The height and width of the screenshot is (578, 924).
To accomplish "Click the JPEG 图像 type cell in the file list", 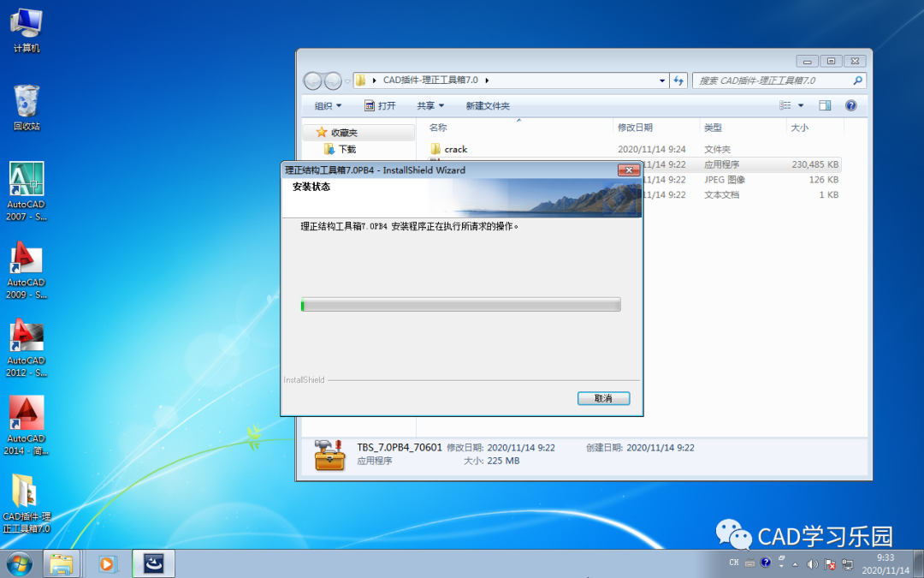I will coord(725,179).
